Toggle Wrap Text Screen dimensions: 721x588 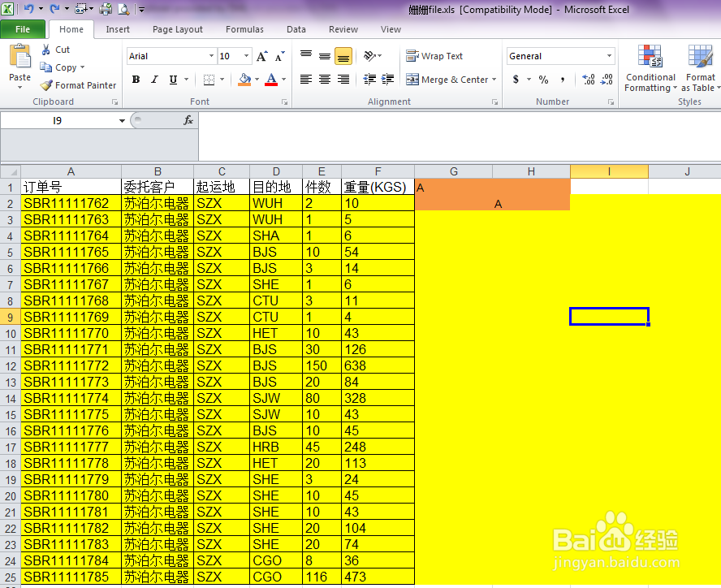434,56
